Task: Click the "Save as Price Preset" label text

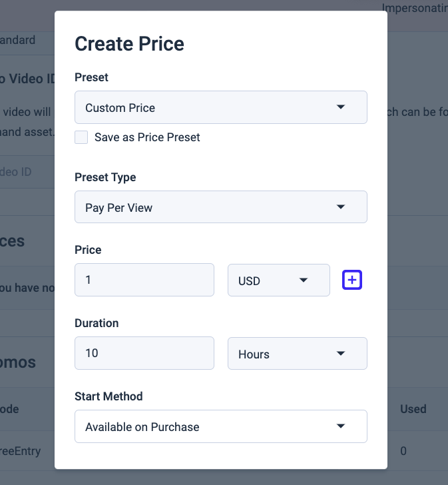Action: click(147, 137)
